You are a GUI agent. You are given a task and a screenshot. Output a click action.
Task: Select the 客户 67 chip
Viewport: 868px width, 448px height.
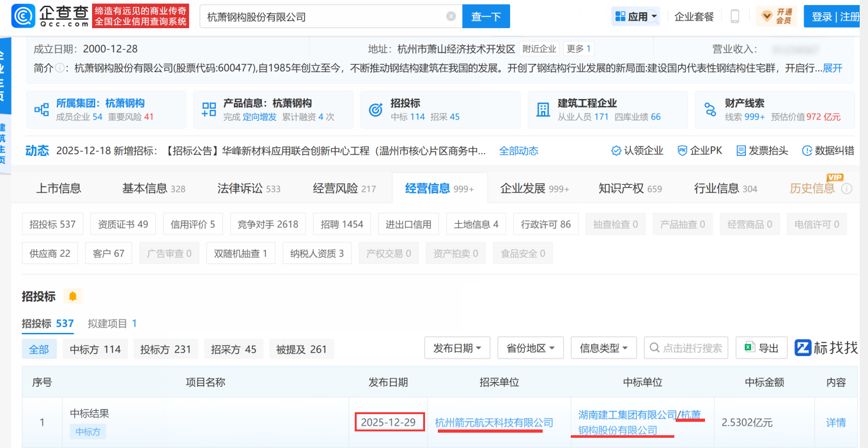click(x=109, y=253)
